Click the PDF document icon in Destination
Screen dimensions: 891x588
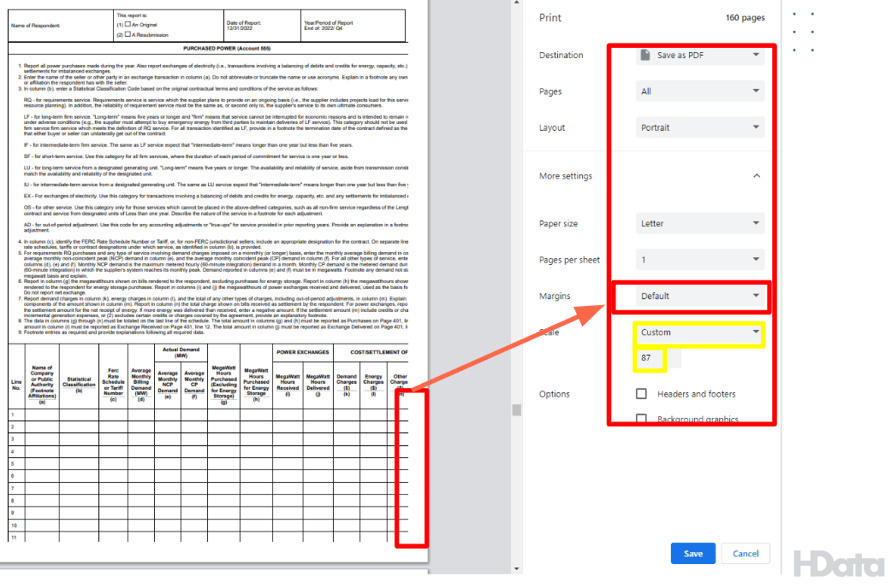click(x=645, y=55)
